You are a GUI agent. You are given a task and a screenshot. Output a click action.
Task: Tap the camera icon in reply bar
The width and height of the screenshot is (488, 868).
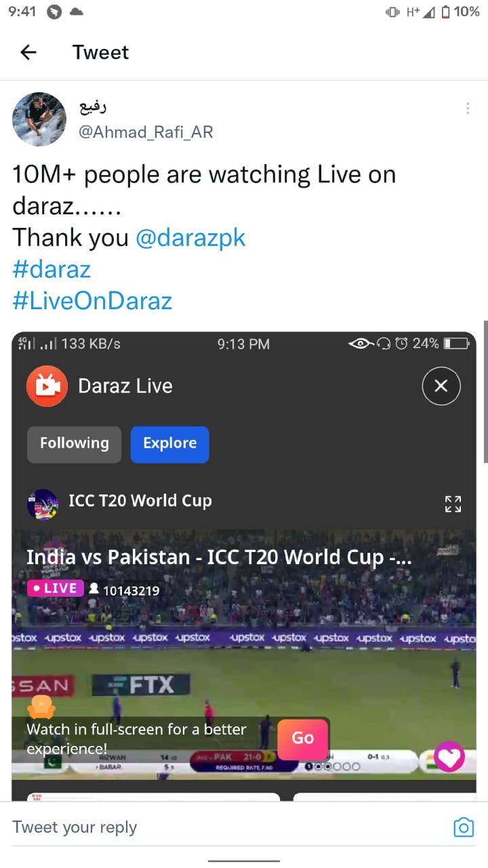[464, 827]
